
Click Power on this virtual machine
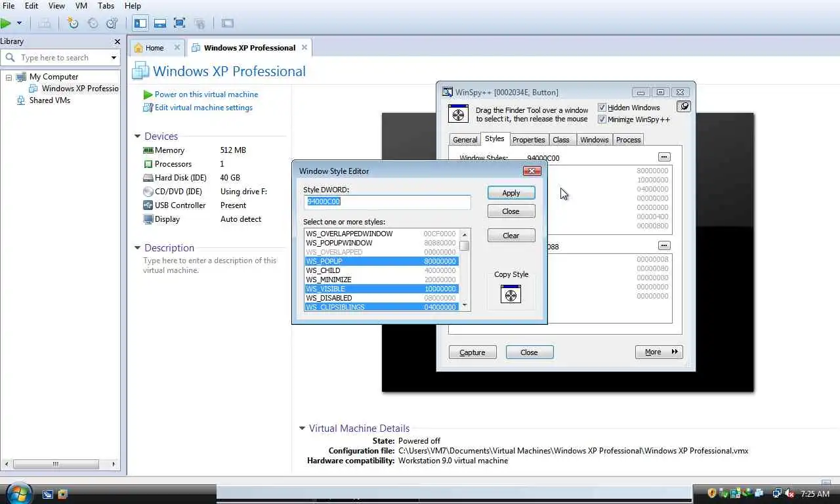coord(206,94)
